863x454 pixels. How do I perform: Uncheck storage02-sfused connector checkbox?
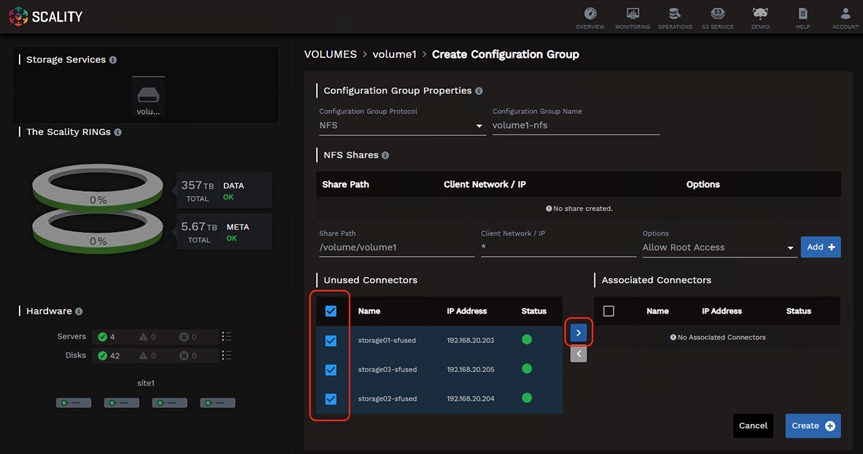[331, 399]
